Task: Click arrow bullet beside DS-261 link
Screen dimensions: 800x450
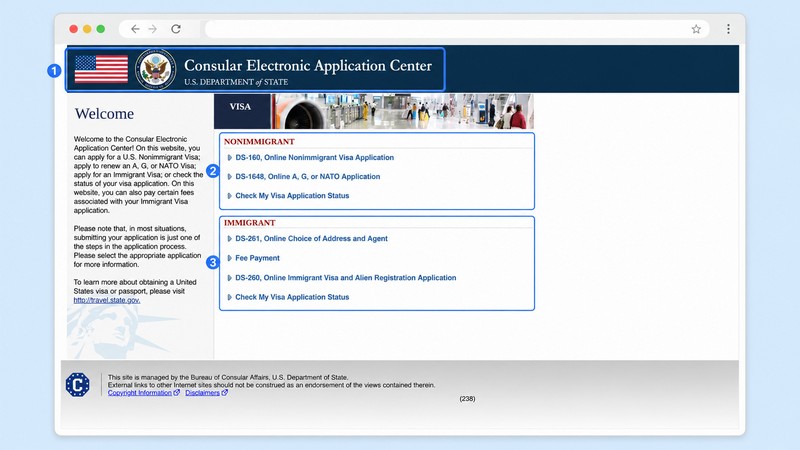Action: (x=230, y=238)
